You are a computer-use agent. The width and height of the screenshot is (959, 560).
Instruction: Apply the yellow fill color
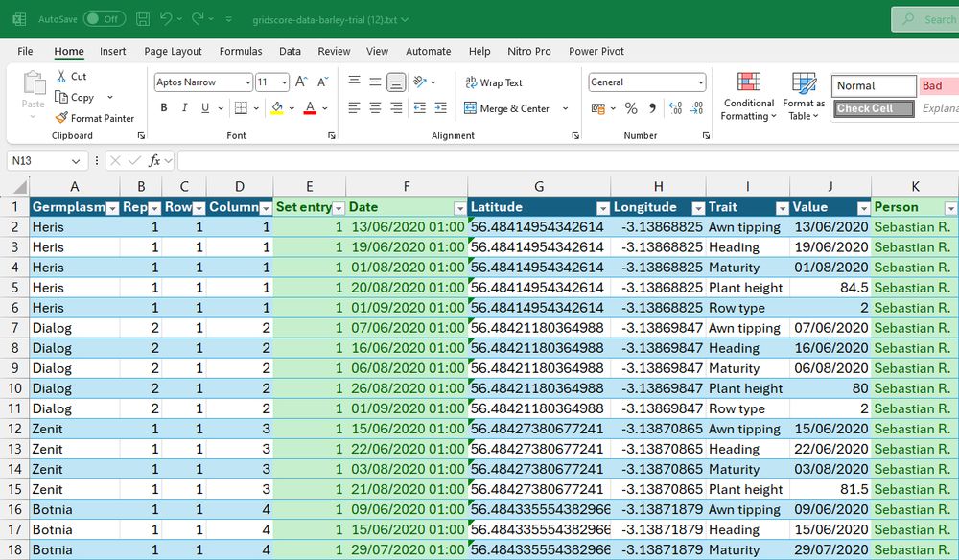tap(277, 108)
